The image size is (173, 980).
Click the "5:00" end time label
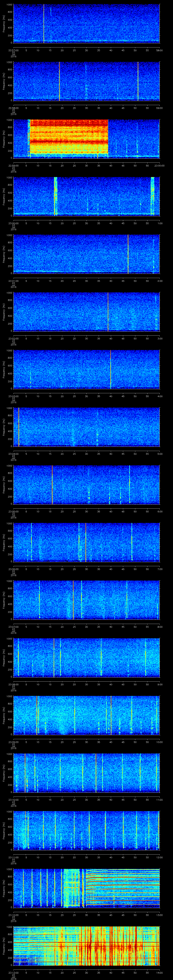(x=160, y=454)
